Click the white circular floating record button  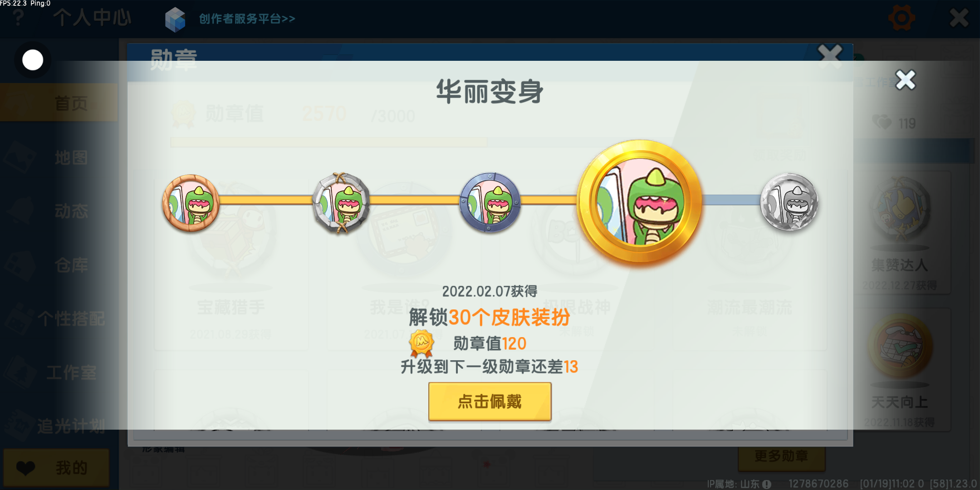pyautogui.click(x=33, y=60)
